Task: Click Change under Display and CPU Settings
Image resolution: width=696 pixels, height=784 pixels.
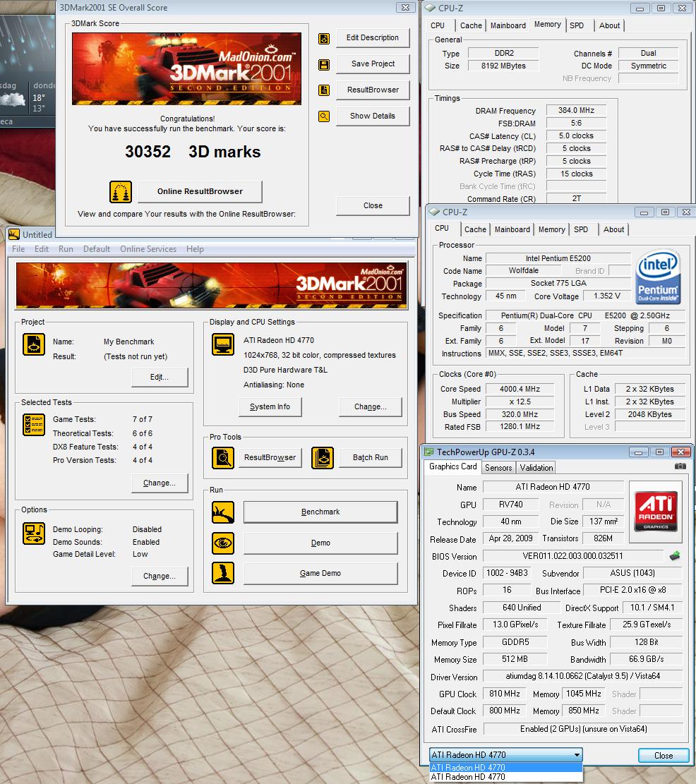Action: pyautogui.click(x=370, y=407)
